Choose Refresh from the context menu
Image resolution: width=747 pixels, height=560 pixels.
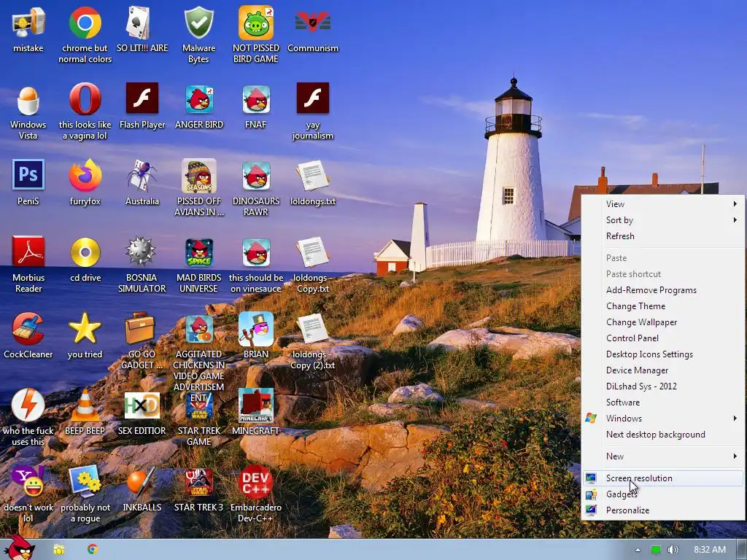(x=662, y=236)
